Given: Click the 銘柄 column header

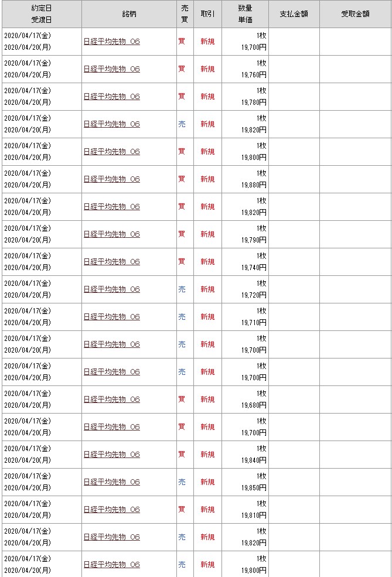Looking at the screenshot, I should (x=129, y=14).
